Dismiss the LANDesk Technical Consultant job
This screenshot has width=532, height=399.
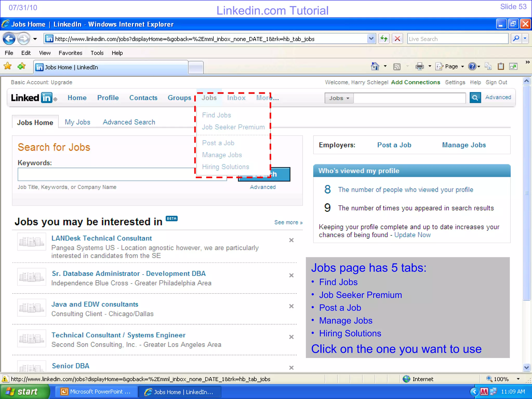point(291,240)
